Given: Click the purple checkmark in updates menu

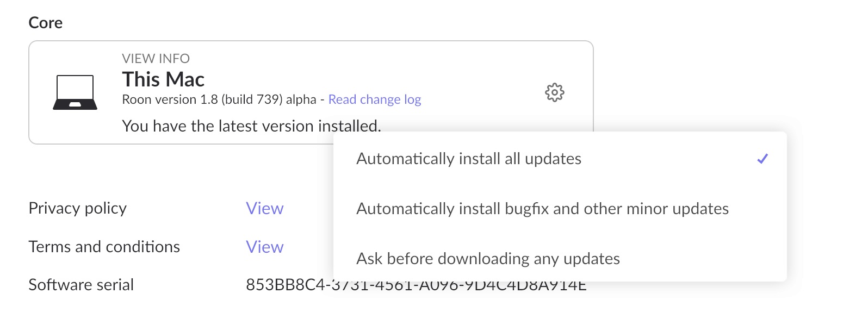Looking at the screenshot, I should (762, 159).
